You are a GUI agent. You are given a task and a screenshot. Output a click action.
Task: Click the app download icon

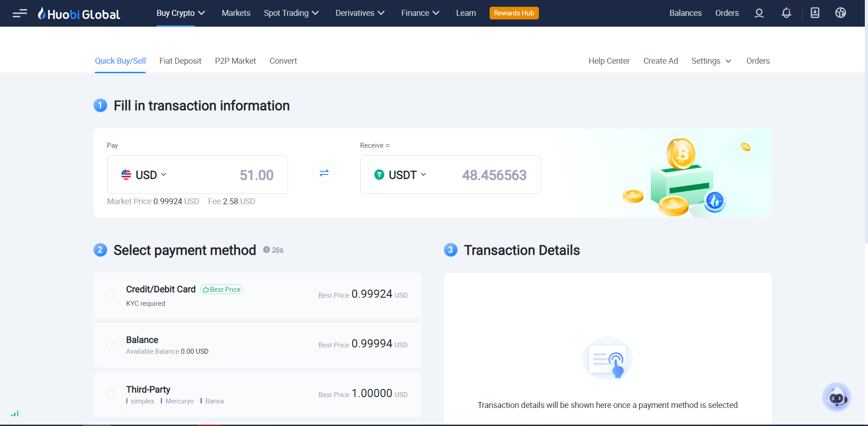(815, 13)
